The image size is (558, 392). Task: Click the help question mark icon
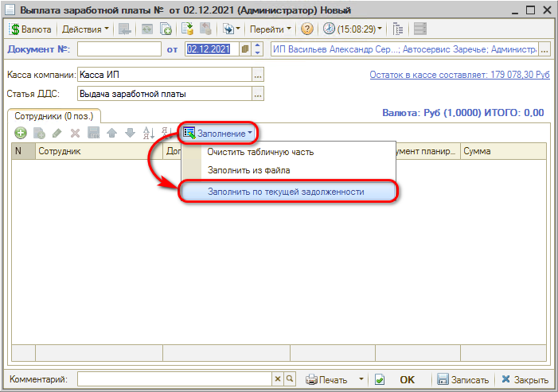[x=307, y=29]
